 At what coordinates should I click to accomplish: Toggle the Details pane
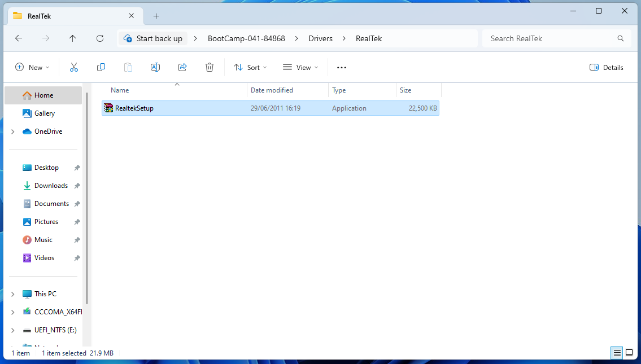pos(606,67)
